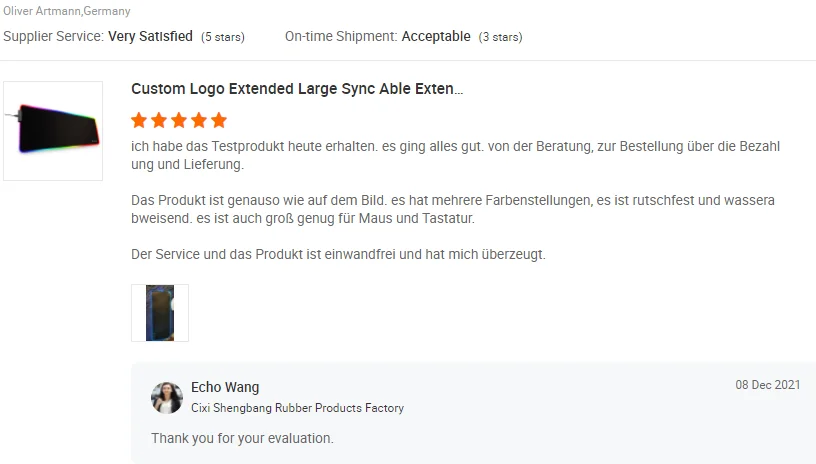This screenshot has height=464, width=816.
Task: Click the first orange rating star
Action: 139,121
